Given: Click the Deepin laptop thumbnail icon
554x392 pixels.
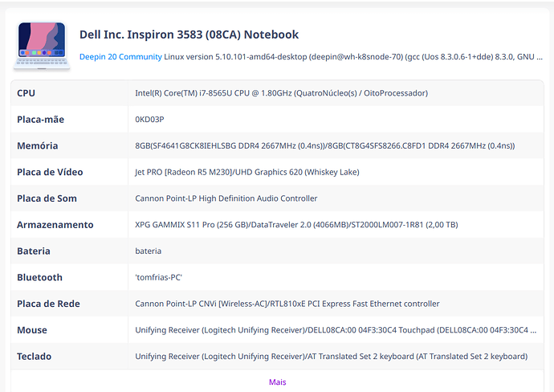Looking at the screenshot, I should pyautogui.click(x=42, y=46).
